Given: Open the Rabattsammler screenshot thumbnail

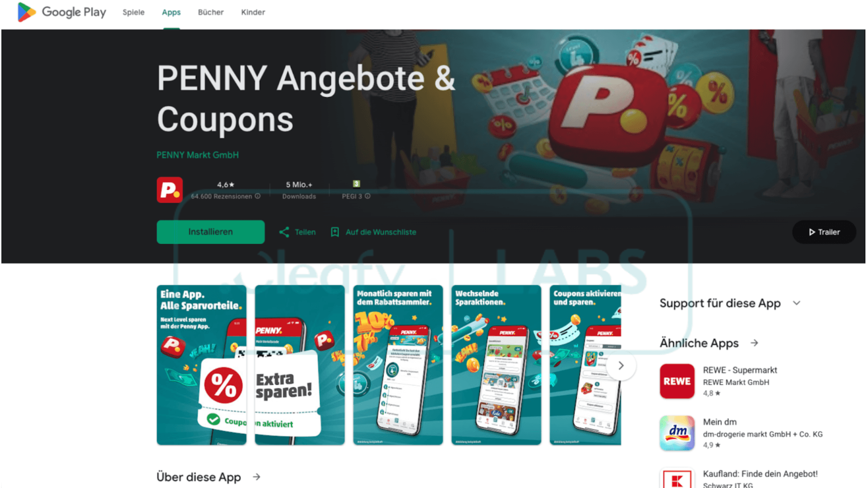Looking at the screenshot, I should pyautogui.click(x=398, y=365).
